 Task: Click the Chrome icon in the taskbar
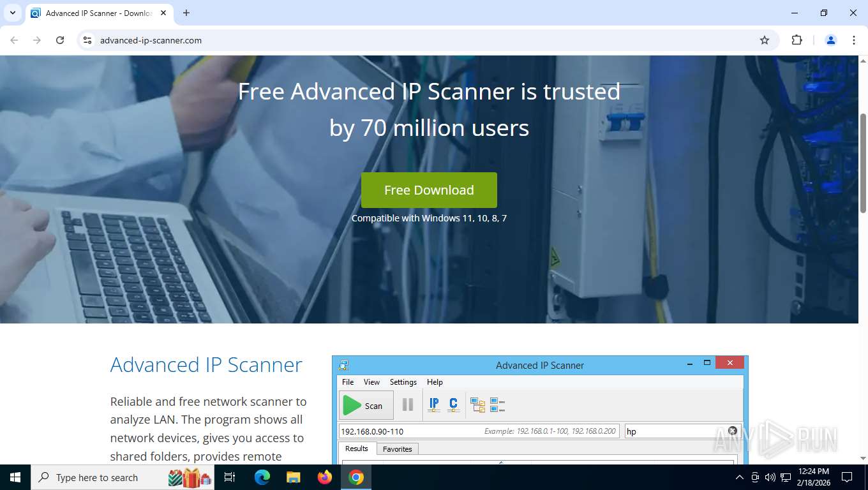tap(356, 477)
